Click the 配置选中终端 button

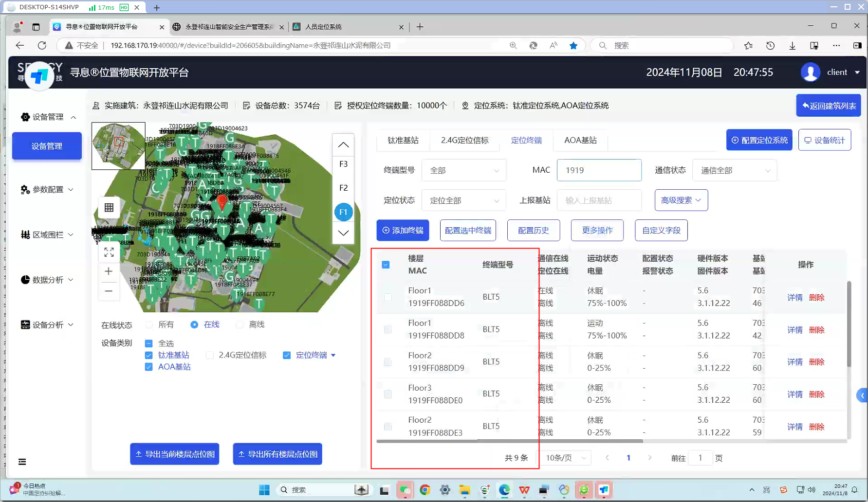pos(468,230)
